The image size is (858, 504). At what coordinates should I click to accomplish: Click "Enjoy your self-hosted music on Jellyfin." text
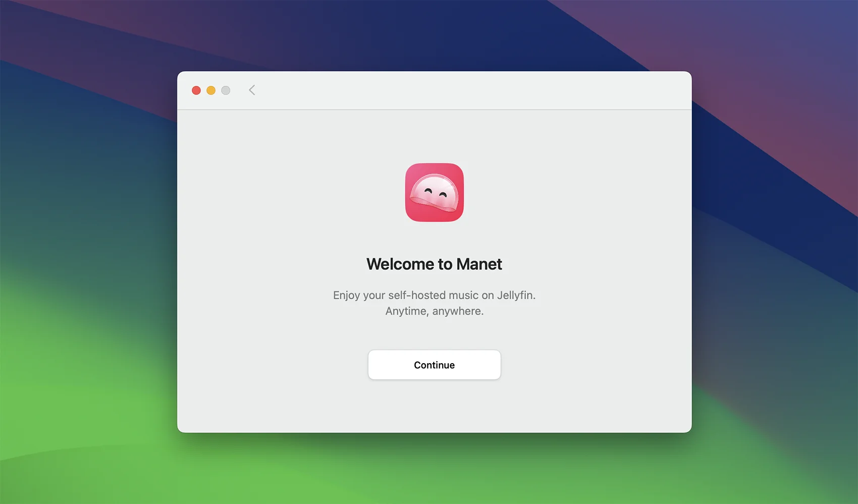[x=434, y=295]
